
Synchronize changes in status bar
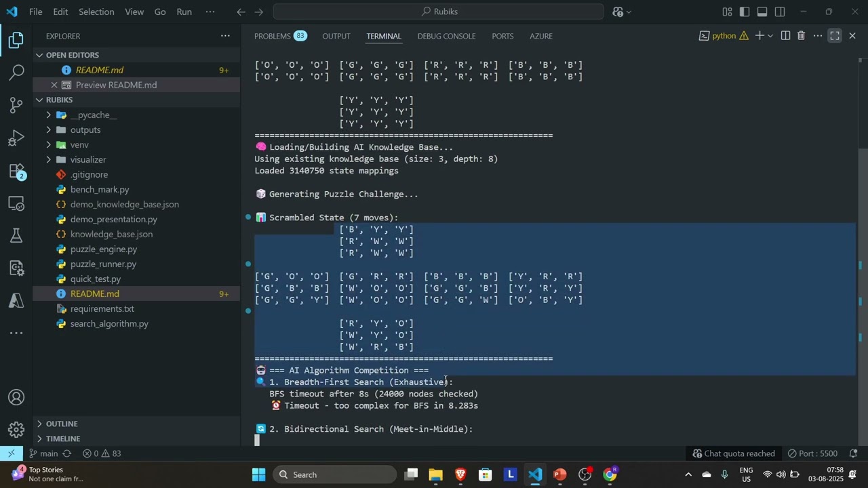(66, 453)
